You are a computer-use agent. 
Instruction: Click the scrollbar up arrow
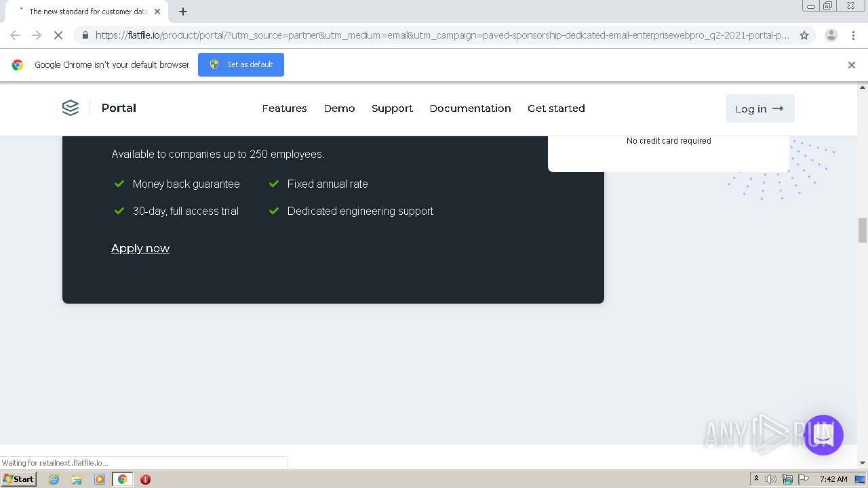point(863,87)
